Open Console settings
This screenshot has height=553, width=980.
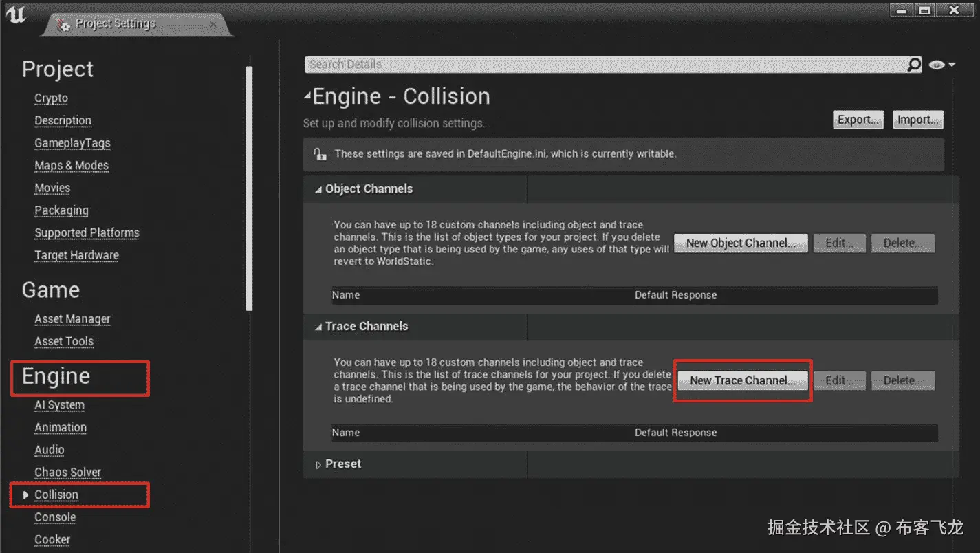pyautogui.click(x=55, y=517)
